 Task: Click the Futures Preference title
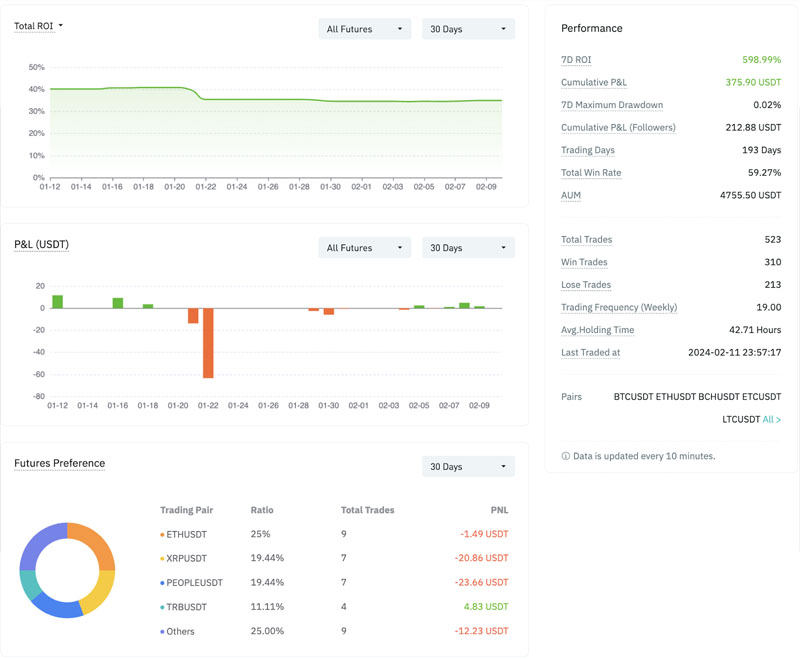(x=60, y=463)
